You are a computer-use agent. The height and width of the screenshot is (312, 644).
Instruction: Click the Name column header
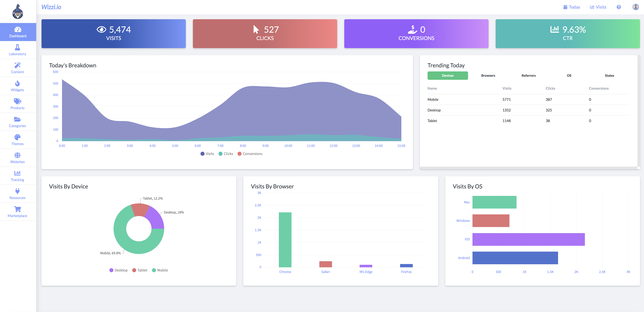[432, 88]
